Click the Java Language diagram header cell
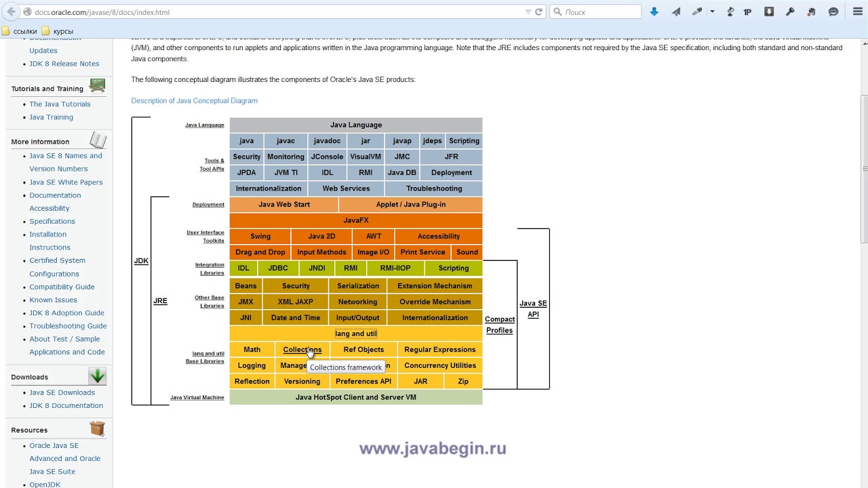This screenshot has height=488, width=868. tap(356, 125)
